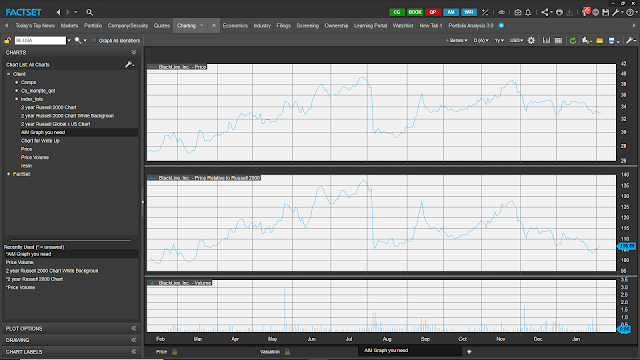Expand the PLOT OPTIONS panel

click(x=71, y=328)
